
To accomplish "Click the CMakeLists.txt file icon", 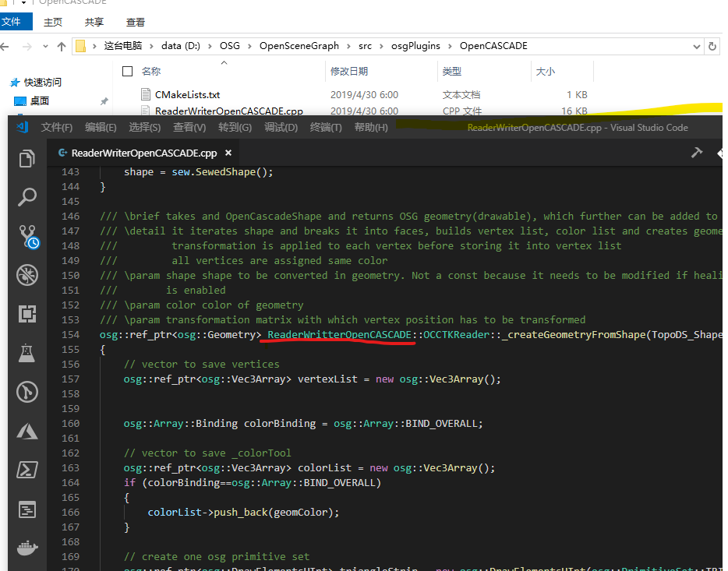I will pos(146,94).
